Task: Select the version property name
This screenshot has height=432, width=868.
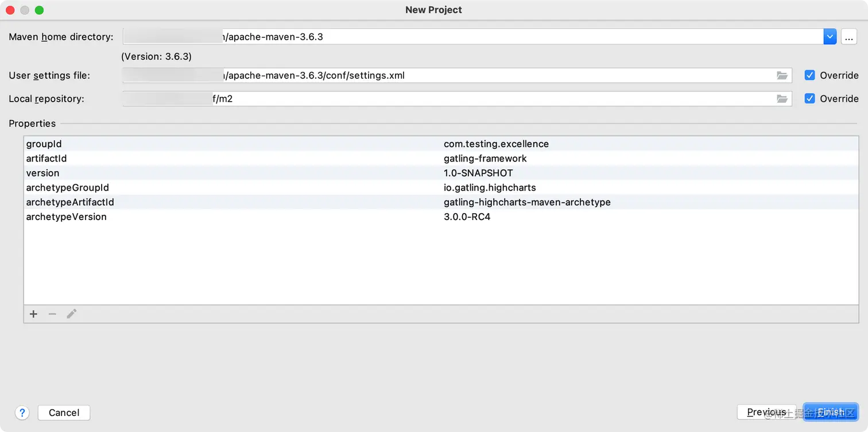Action: pyautogui.click(x=42, y=173)
